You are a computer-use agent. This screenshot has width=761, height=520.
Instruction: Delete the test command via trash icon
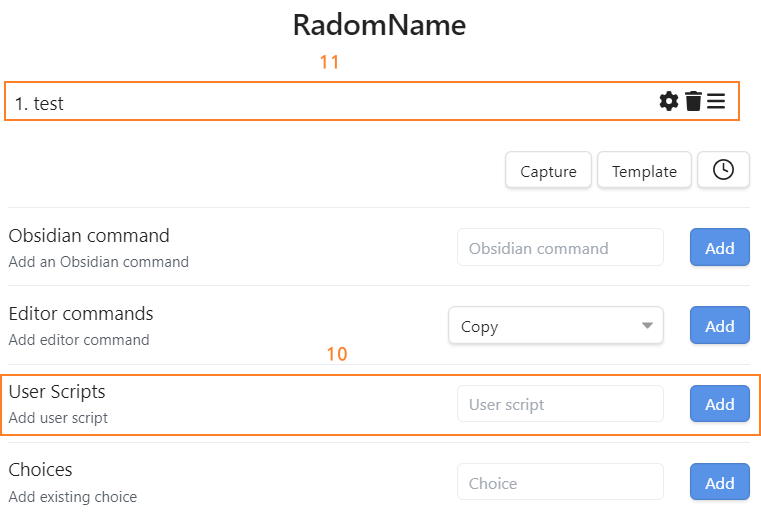(x=693, y=101)
